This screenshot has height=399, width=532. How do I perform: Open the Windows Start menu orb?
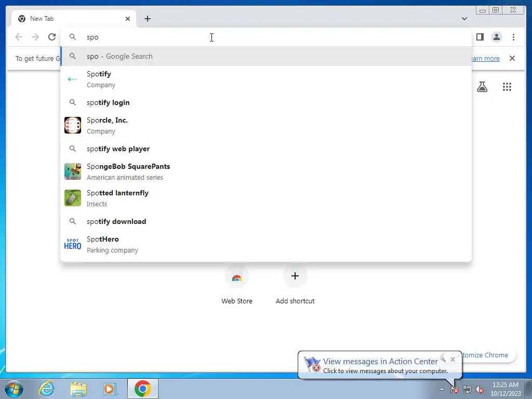pyautogui.click(x=14, y=389)
